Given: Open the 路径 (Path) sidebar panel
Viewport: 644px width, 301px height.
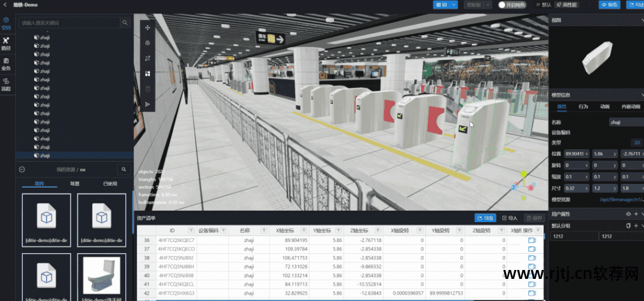Looking at the screenshot, I should click(x=6, y=44).
